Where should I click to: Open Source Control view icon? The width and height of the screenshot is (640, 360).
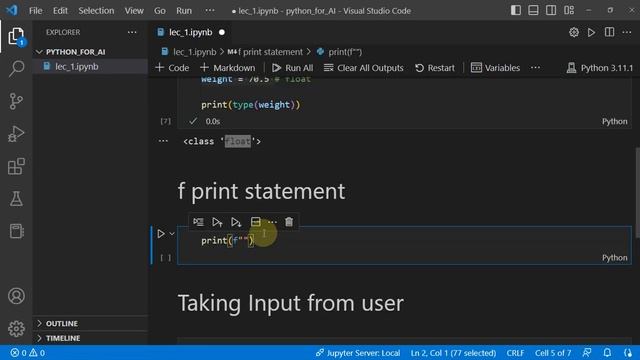[16, 101]
